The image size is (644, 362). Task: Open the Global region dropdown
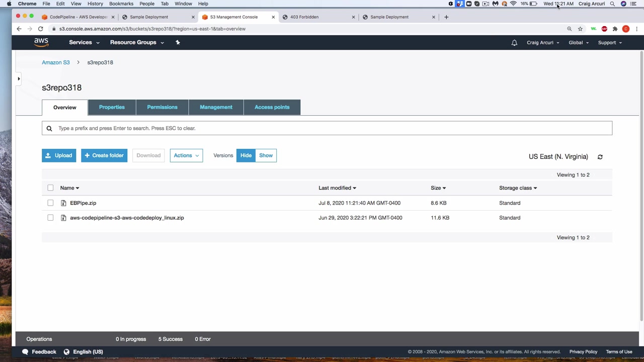pos(579,43)
